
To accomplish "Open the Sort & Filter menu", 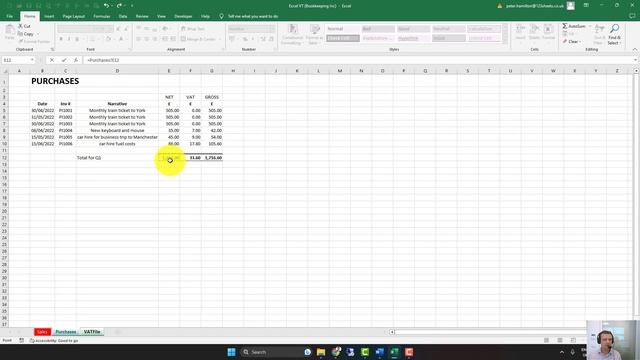I will point(599,34).
